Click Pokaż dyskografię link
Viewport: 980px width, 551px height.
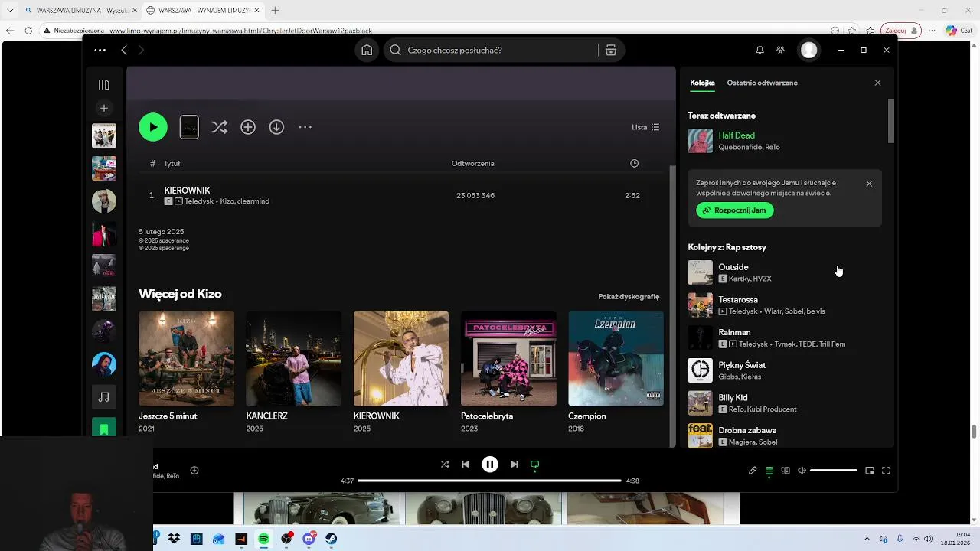(629, 297)
